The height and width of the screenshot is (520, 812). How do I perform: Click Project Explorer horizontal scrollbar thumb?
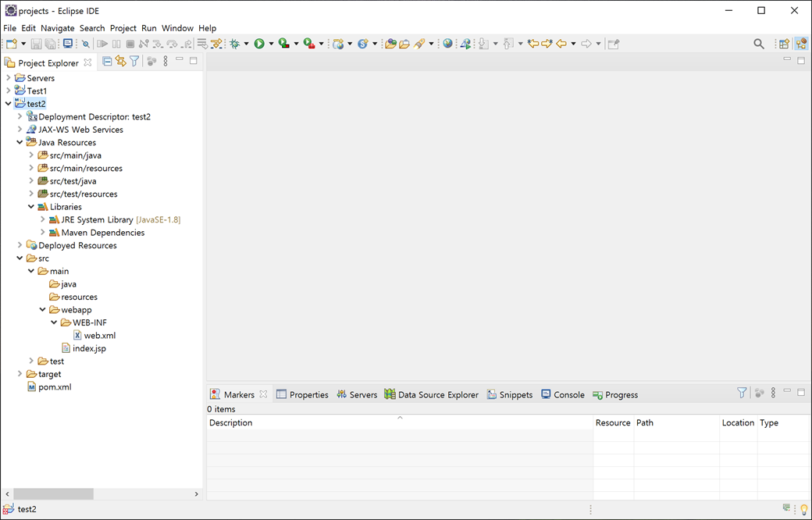(53, 494)
